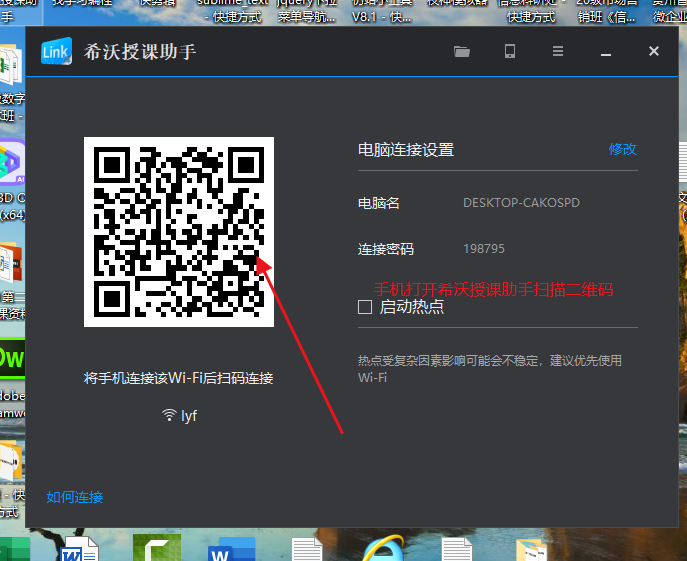The width and height of the screenshot is (687, 561).
Task: Click the 连接密码 label
Action: [386, 249]
